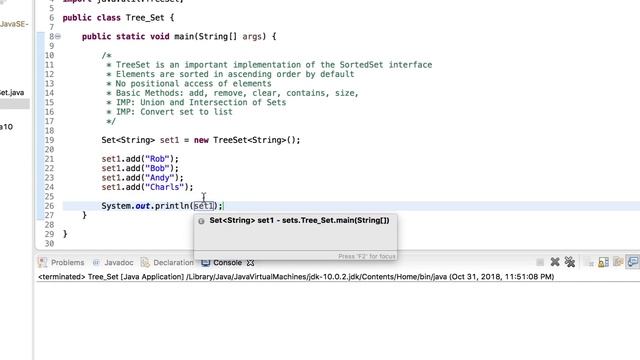Click the Terminate stop square in Console toolbar
Screen dimensions: 640x360
pos(540,262)
